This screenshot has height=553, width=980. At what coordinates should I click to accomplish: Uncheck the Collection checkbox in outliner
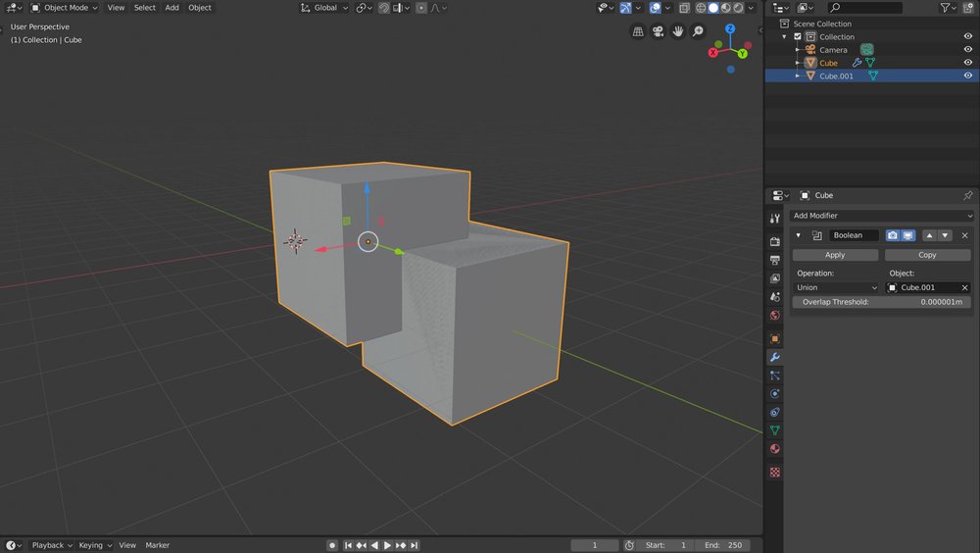[x=798, y=36]
